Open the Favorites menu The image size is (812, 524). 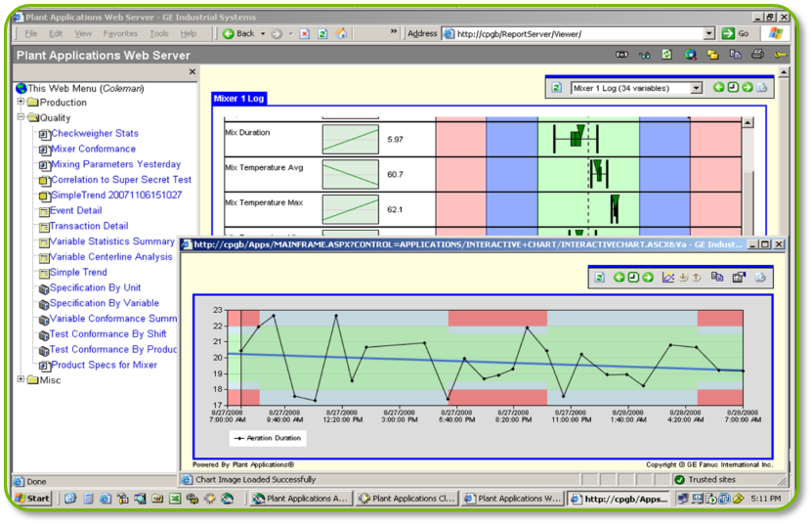(x=120, y=33)
